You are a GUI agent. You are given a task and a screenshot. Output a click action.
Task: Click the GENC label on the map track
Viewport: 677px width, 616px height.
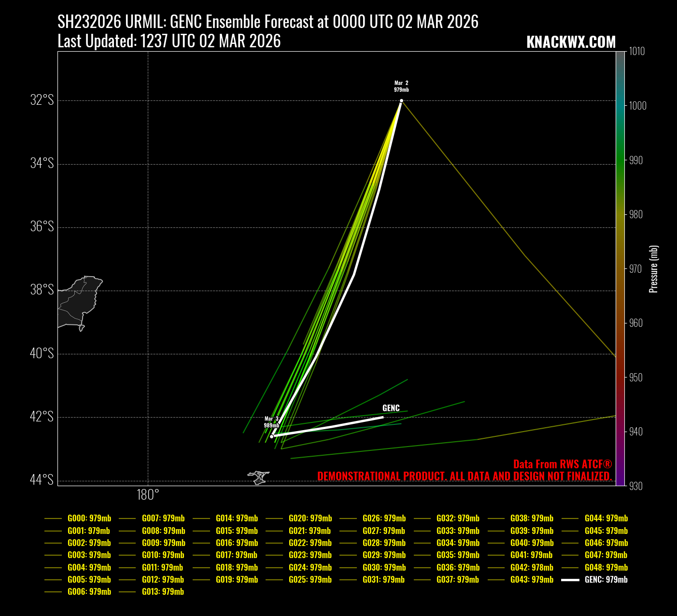(391, 408)
